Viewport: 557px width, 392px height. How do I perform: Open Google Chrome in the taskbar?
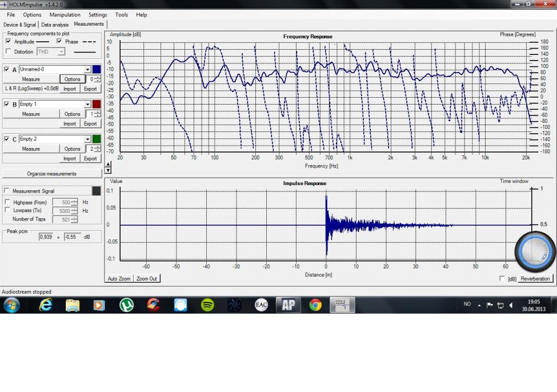tap(315, 305)
